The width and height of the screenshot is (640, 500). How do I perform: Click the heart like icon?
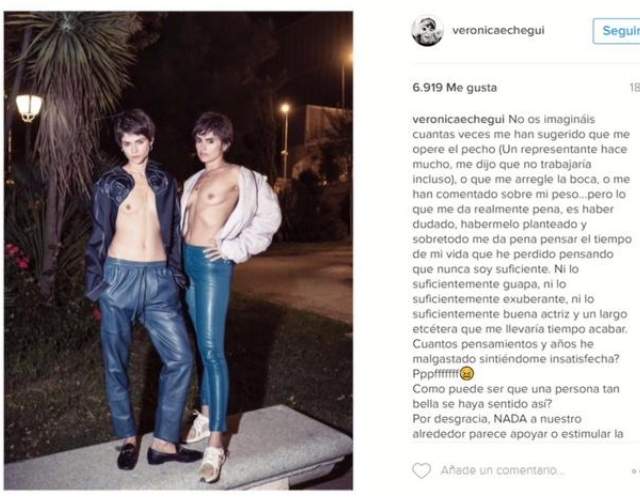coord(421,471)
